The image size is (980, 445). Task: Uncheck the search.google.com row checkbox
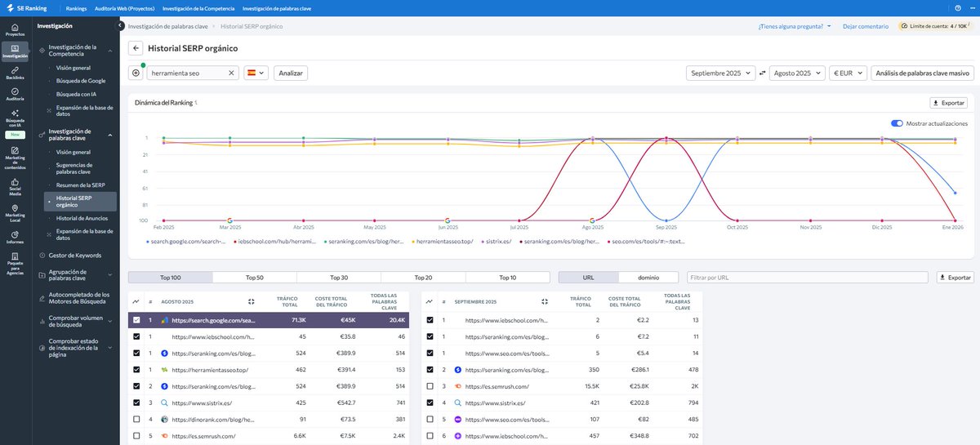(x=136, y=321)
